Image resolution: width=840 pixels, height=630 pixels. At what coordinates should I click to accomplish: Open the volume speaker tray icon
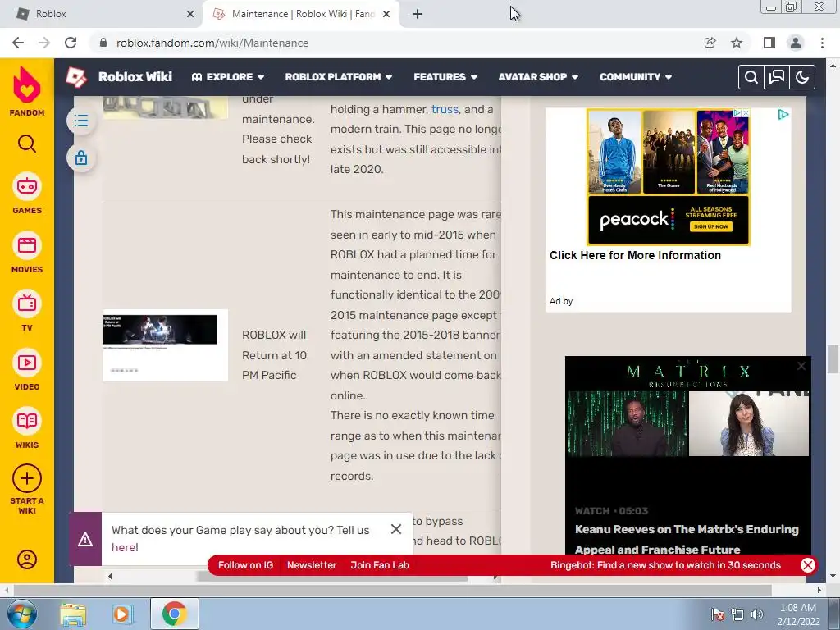pos(756,614)
